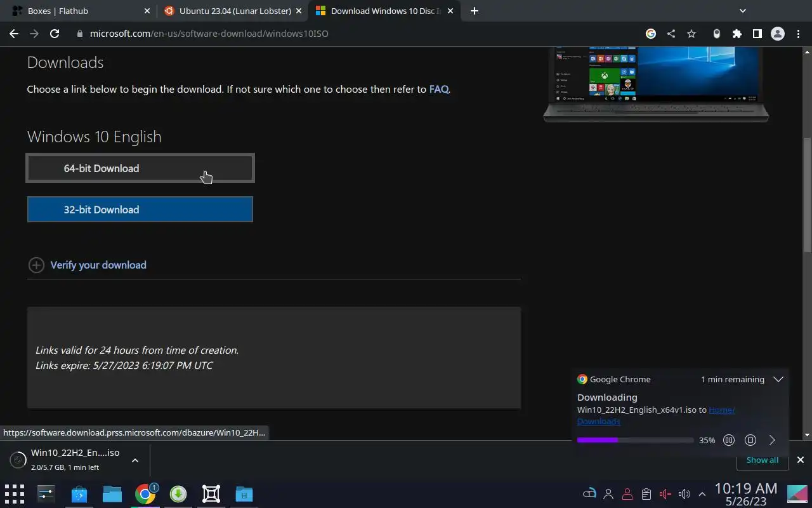This screenshot has height=508, width=812.
Task: Open the Boxes app taskbar icon
Action: (211, 494)
